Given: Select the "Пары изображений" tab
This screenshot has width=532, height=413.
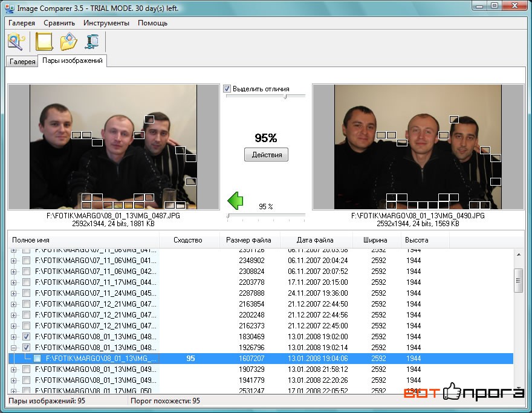Looking at the screenshot, I should (x=73, y=60).
